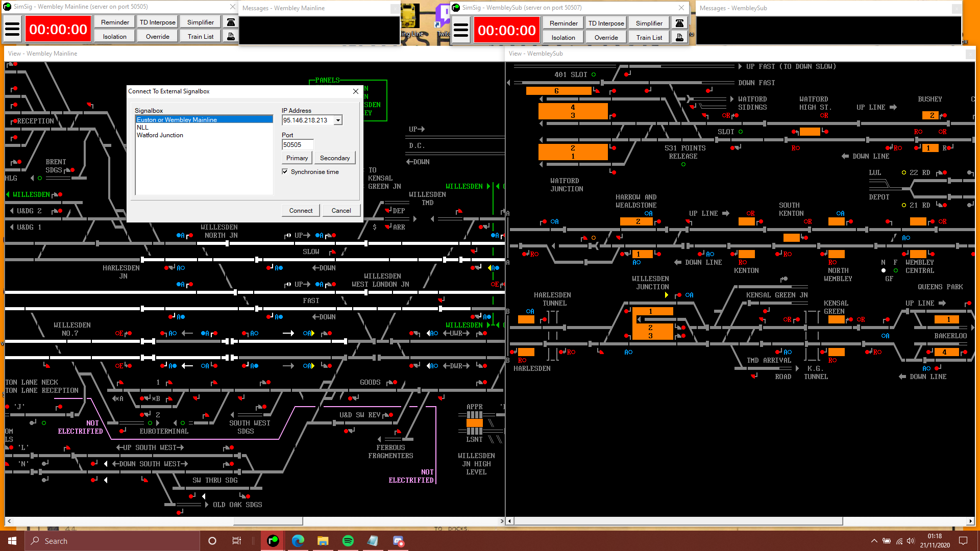980x551 pixels.
Task: Open notification center on taskbar
Action: (963, 541)
